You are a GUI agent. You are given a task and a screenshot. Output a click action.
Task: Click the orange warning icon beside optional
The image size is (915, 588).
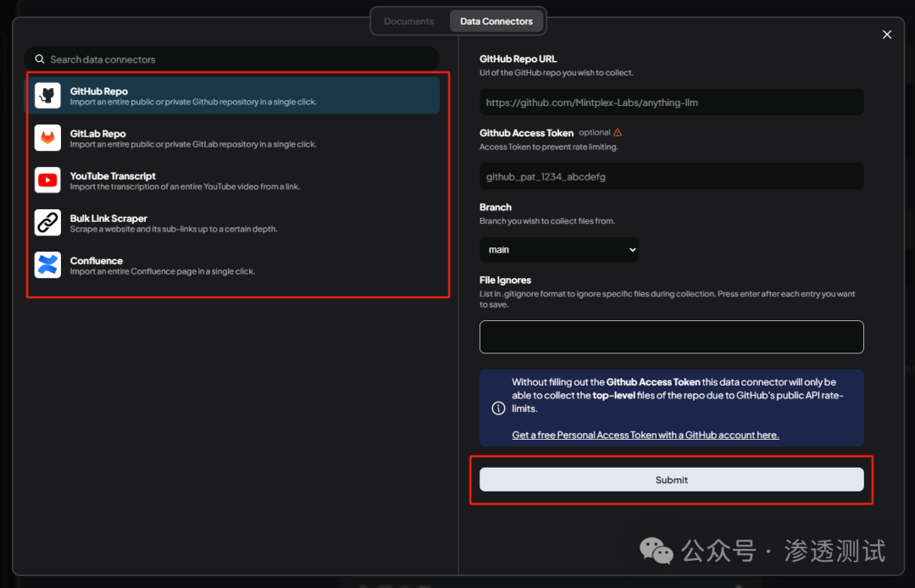tap(618, 132)
